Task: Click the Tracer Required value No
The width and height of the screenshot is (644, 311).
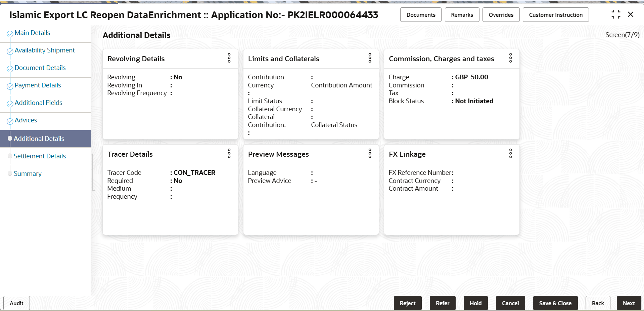Action: pyautogui.click(x=178, y=181)
